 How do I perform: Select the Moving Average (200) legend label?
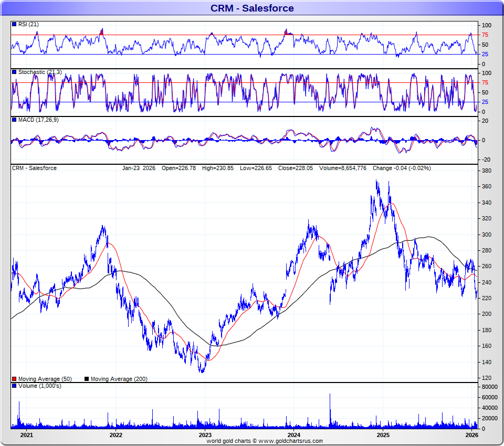pyautogui.click(x=119, y=379)
